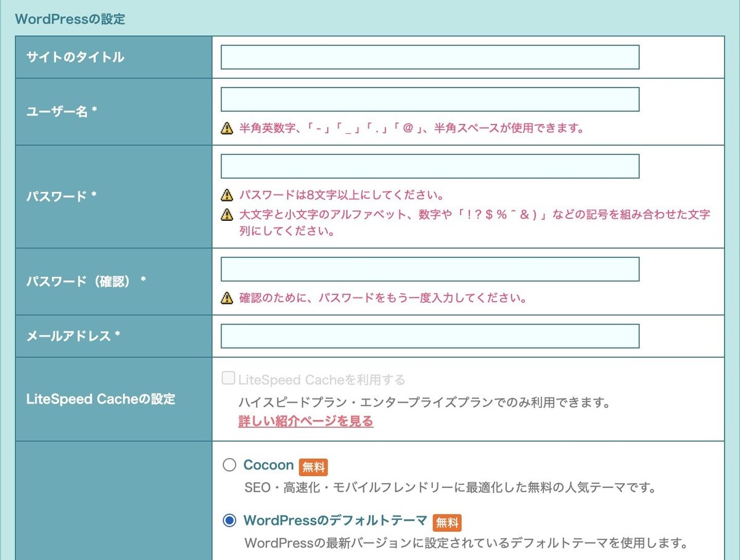Viewport: 740px width, 560px height.
Task: Click the サイトのタイトル input field
Action: pyautogui.click(x=430, y=57)
